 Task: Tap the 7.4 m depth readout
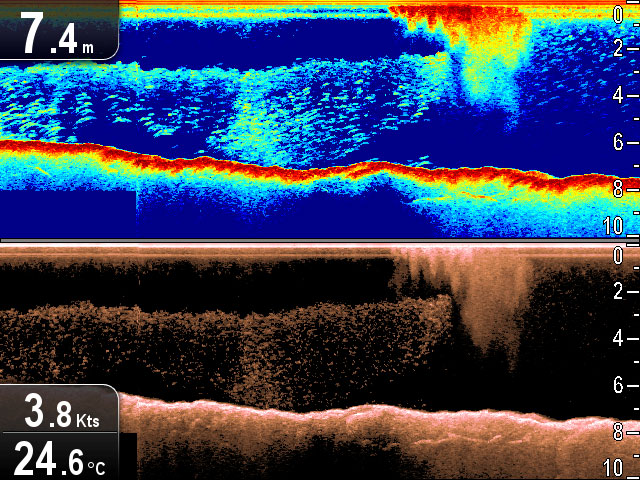(58, 31)
